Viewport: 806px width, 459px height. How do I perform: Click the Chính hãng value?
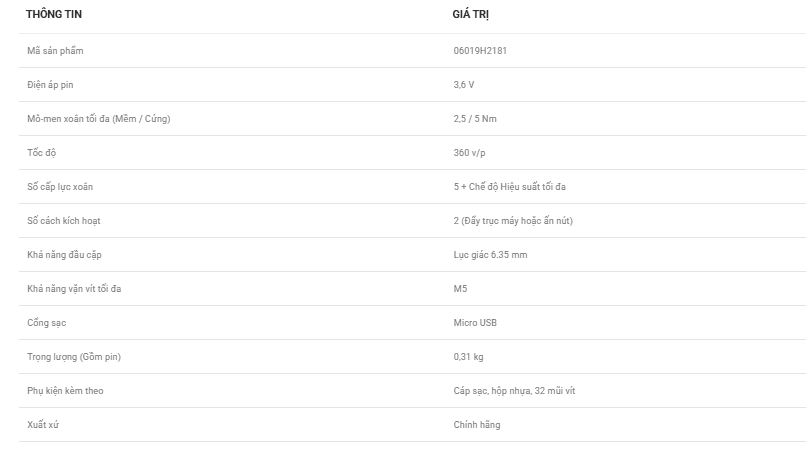477,425
